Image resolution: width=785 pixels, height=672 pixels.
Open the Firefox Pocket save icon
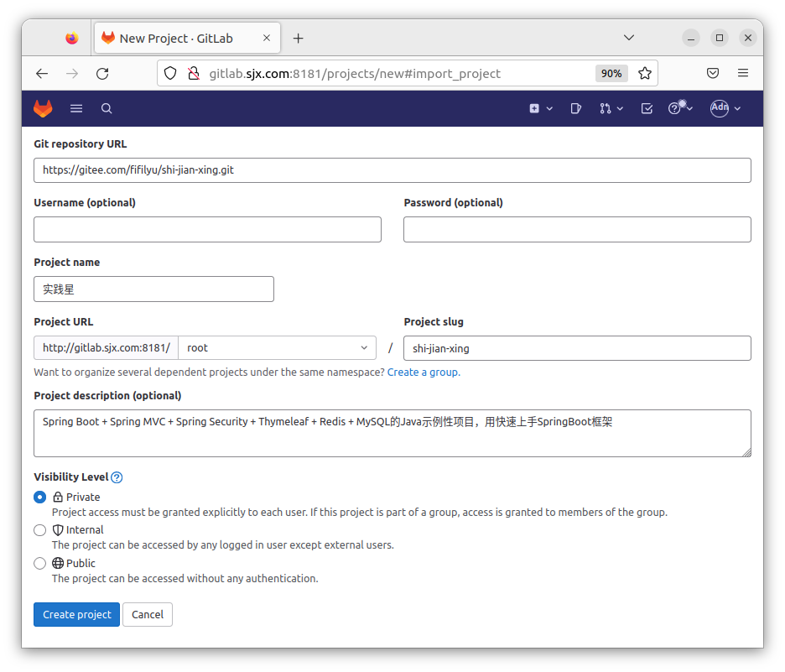click(x=712, y=73)
